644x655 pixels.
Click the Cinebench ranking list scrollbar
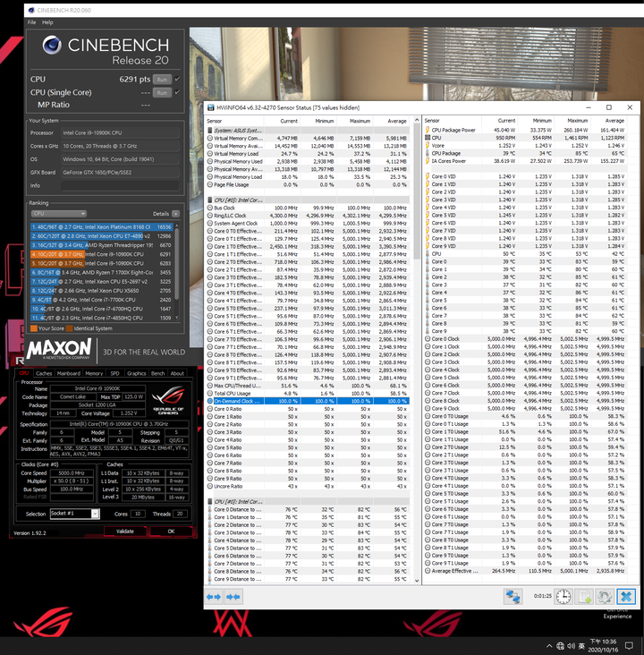177,265
